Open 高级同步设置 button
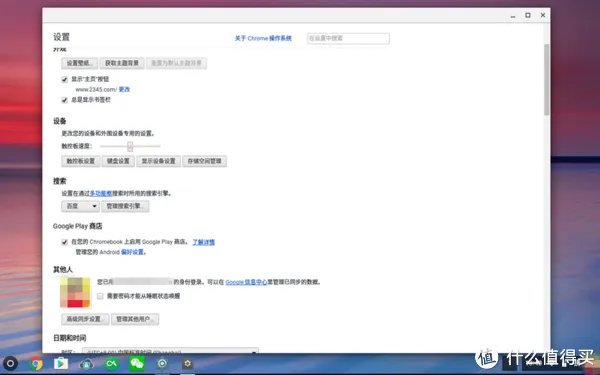The height and width of the screenshot is (375, 600). click(85, 319)
